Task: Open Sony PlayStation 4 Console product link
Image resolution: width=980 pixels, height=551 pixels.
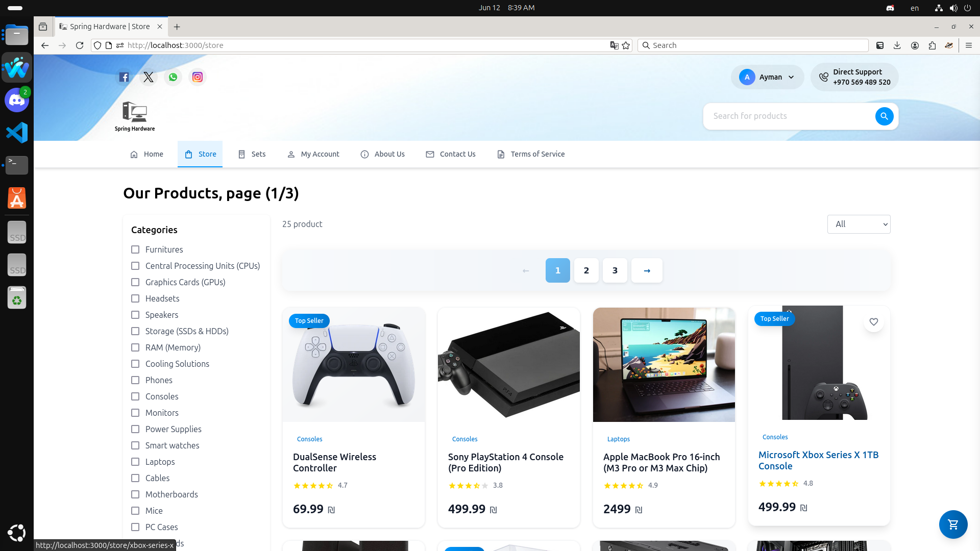Action: coord(506,462)
